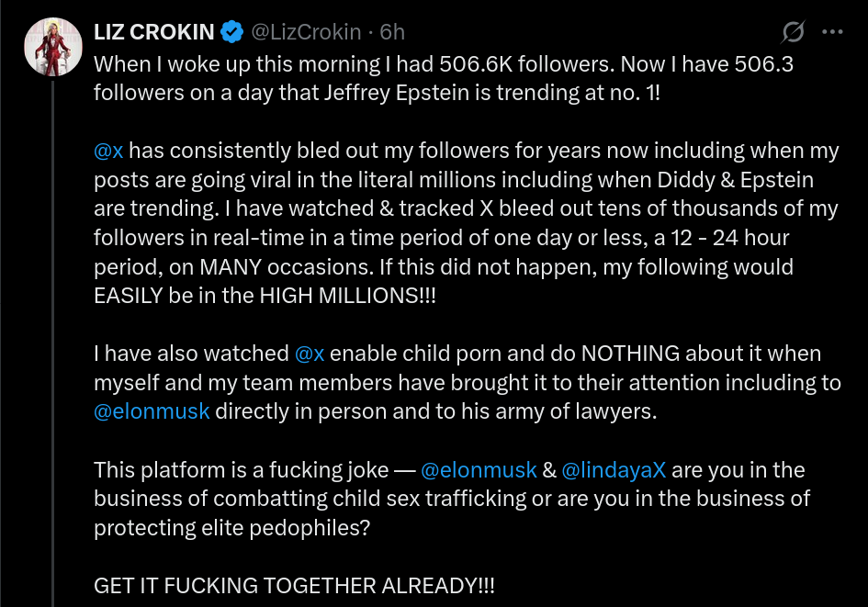This screenshot has width=868, height=607.
Task: Open @x mention before 'has consistently bled'
Action: tap(108, 151)
